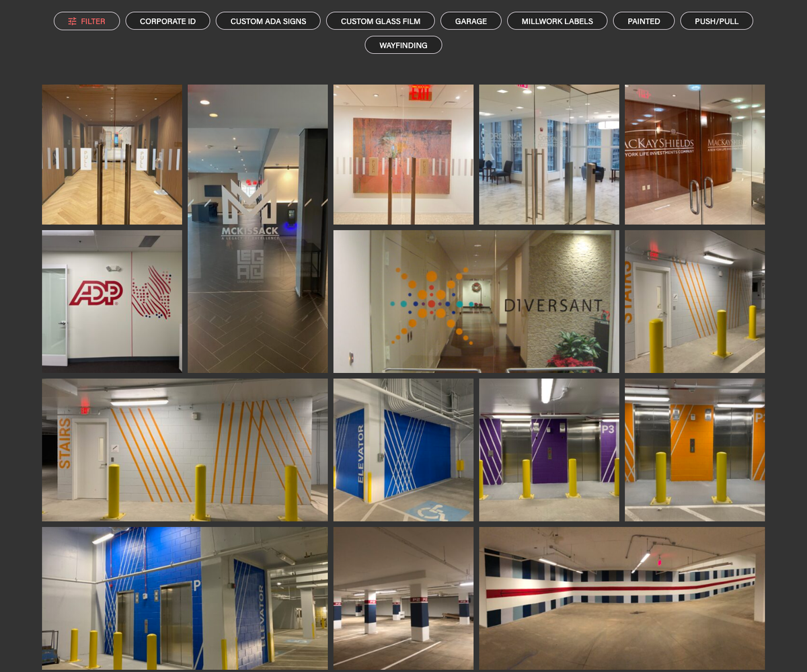Screen dimensions: 807x672
Task: Select the CUSTOM GLASS FILM filter
Action: tap(381, 22)
